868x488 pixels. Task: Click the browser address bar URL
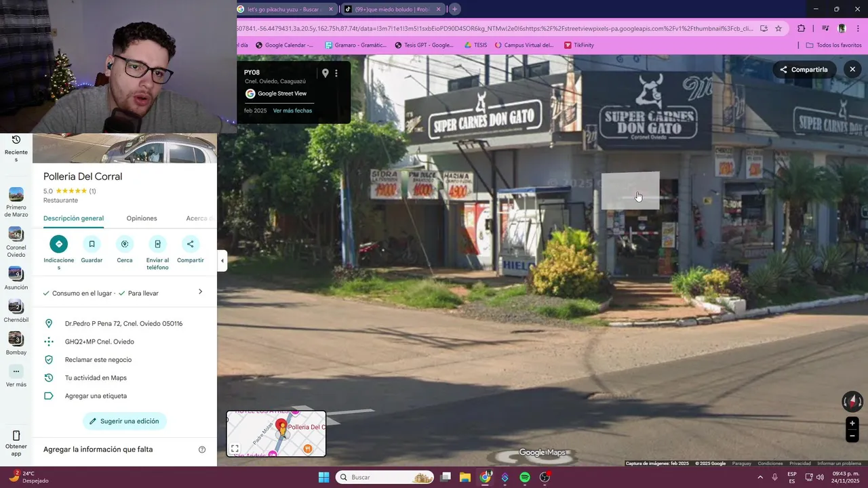point(495,28)
